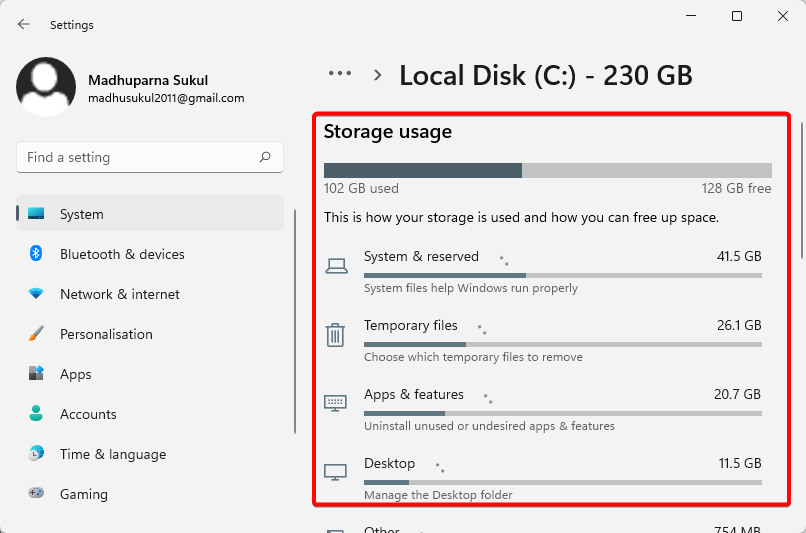Click Uninstall unused or undesired apps text
The image size is (806, 533).
point(489,426)
